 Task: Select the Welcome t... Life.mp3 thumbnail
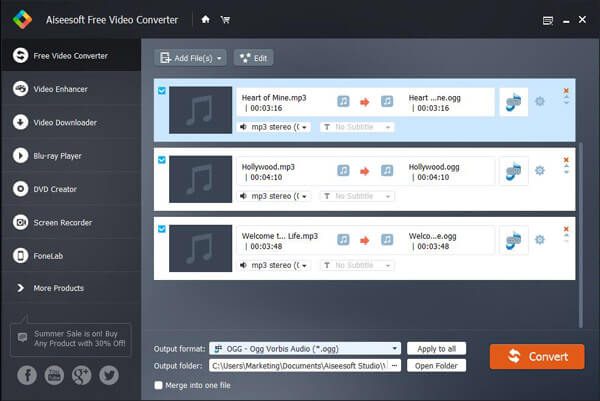pos(201,248)
